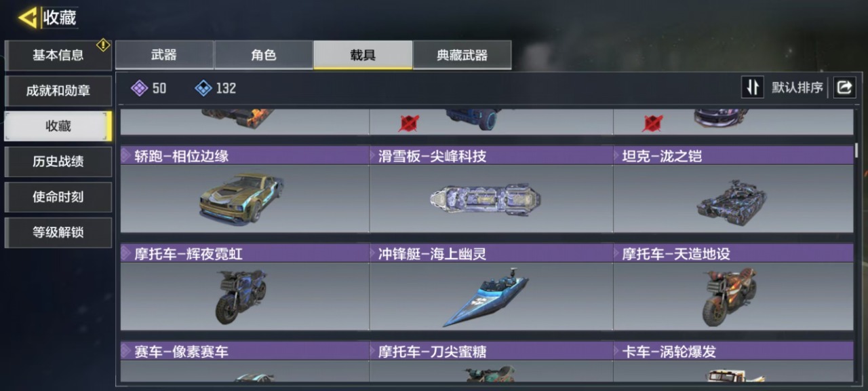Click the blue diamond currency icon
The width and height of the screenshot is (868, 391).
[203, 88]
